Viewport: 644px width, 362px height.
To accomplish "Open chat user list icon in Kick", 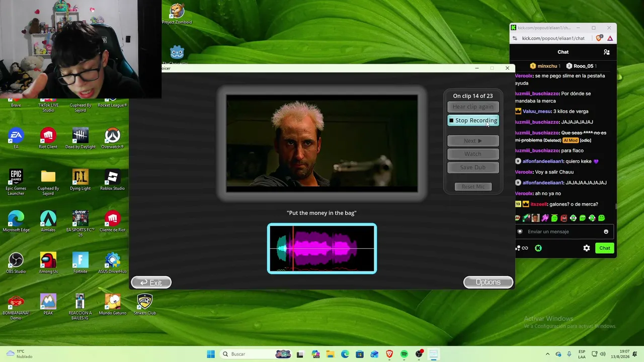I will pyautogui.click(x=607, y=52).
